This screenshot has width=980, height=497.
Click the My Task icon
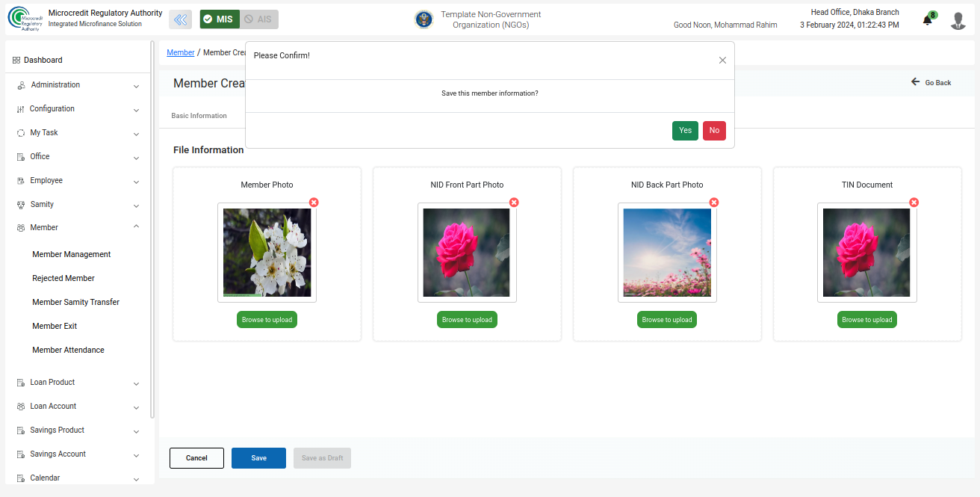pos(21,133)
